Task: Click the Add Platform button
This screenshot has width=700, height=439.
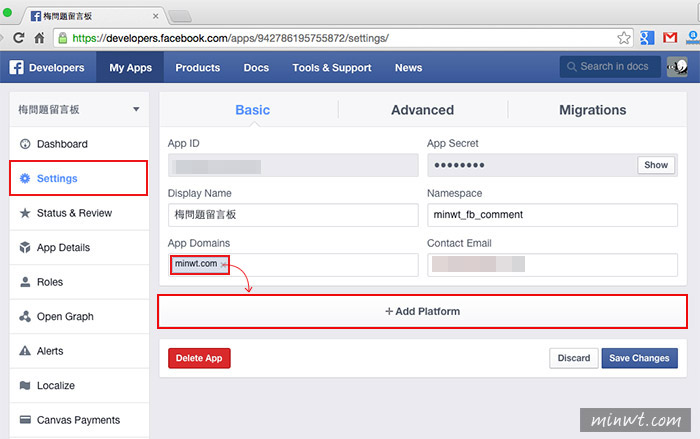Action: (422, 311)
